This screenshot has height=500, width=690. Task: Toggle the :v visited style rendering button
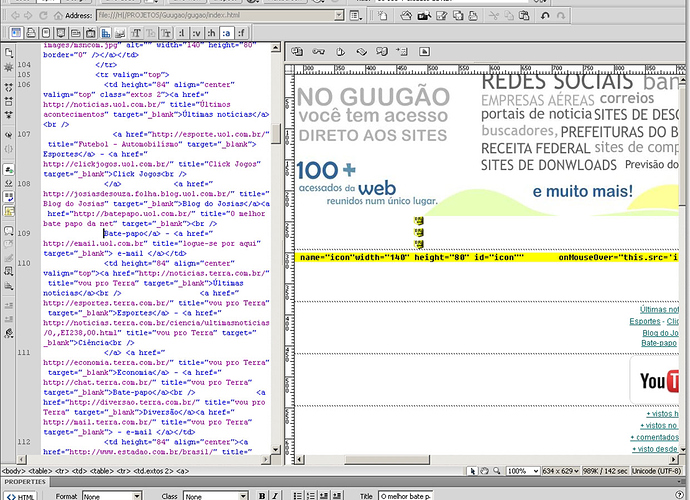coord(196,33)
